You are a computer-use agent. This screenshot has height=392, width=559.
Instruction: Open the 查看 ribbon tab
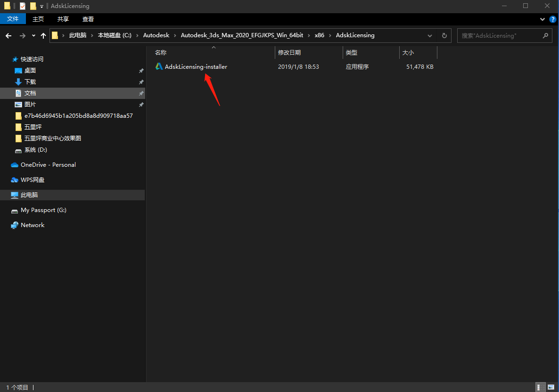click(88, 19)
